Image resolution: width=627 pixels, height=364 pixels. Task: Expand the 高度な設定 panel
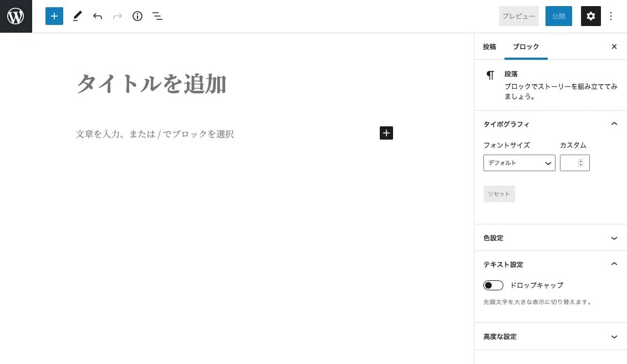point(550,337)
